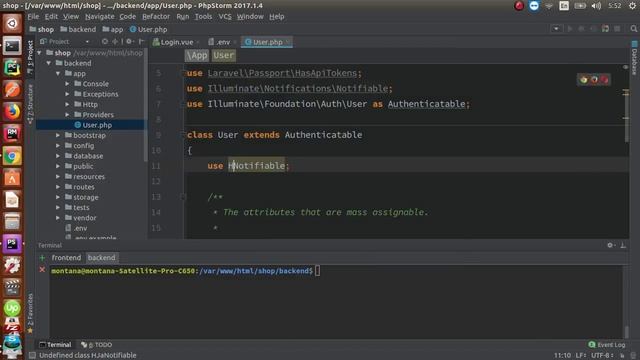Open the Refactor menu
Viewport: 640px width, 360px height.
(x=156, y=16)
